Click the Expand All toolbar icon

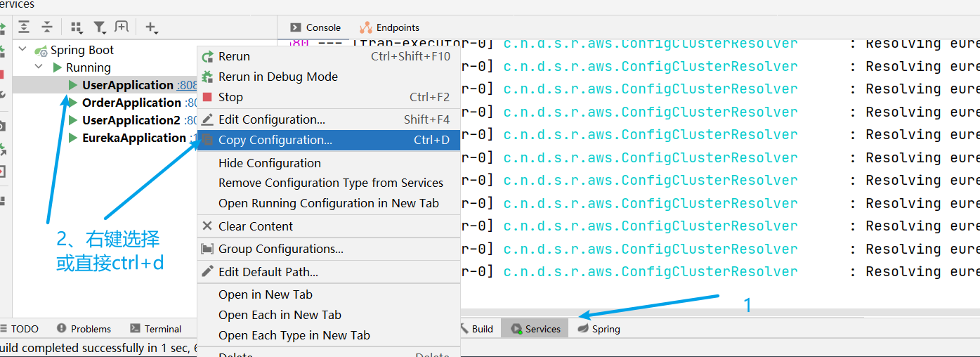point(24,27)
